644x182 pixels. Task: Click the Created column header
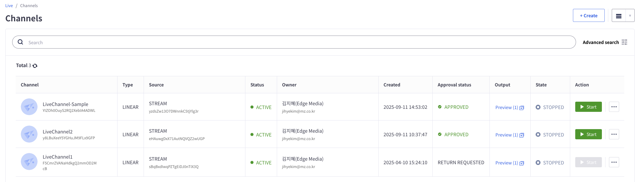point(392,85)
